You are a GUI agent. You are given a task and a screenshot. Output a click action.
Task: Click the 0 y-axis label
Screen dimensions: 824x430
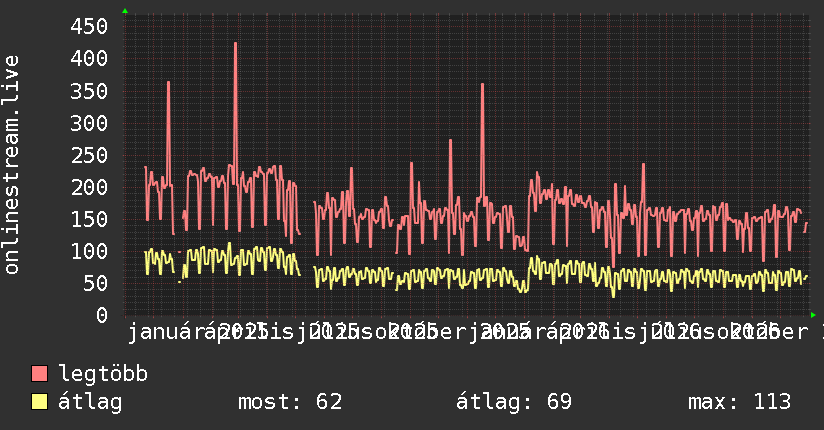coord(102,315)
